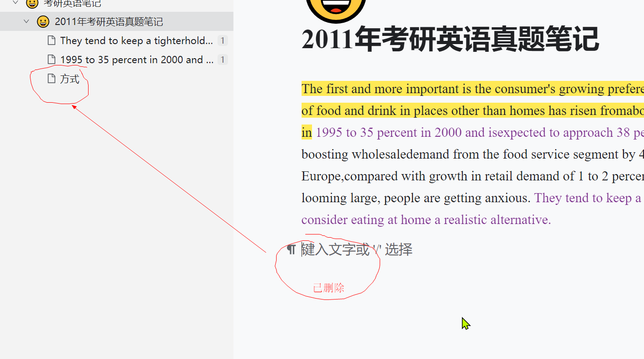
Task: Open the '1995 to 35 percent in 2000' document
Action: [x=137, y=60]
